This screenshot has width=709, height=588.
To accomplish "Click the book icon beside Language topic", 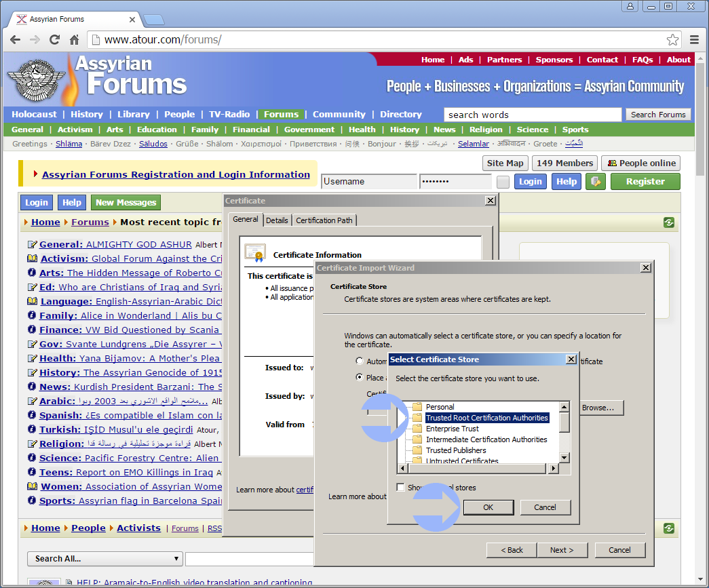I will pyautogui.click(x=32, y=301).
